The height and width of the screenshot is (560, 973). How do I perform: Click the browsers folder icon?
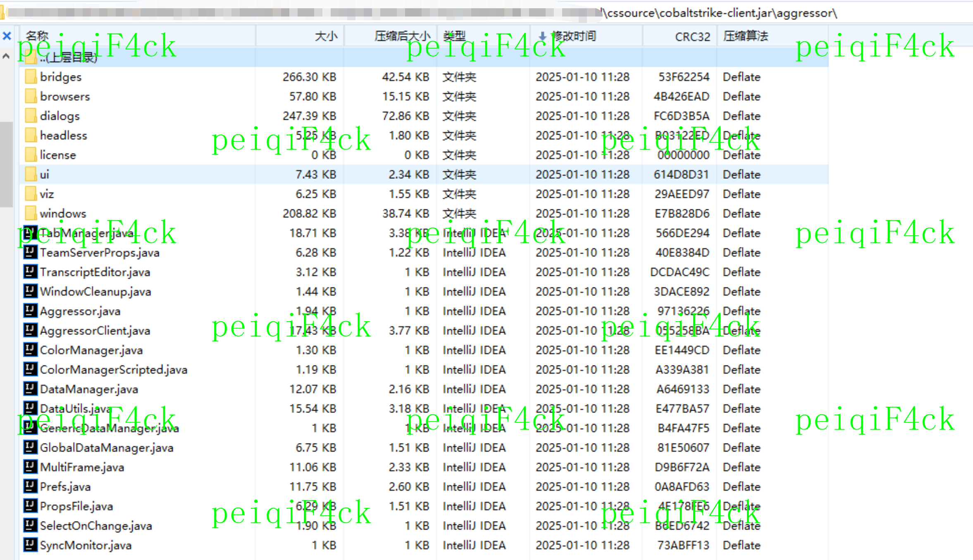[x=30, y=96]
